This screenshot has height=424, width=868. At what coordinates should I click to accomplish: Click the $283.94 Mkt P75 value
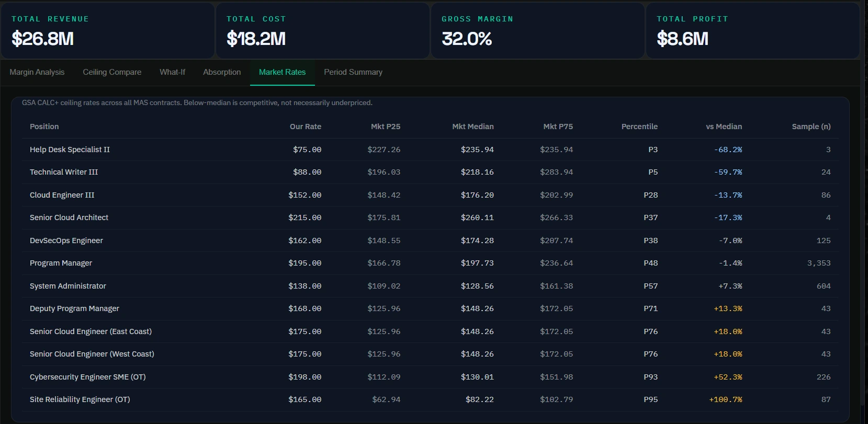[557, 172]
